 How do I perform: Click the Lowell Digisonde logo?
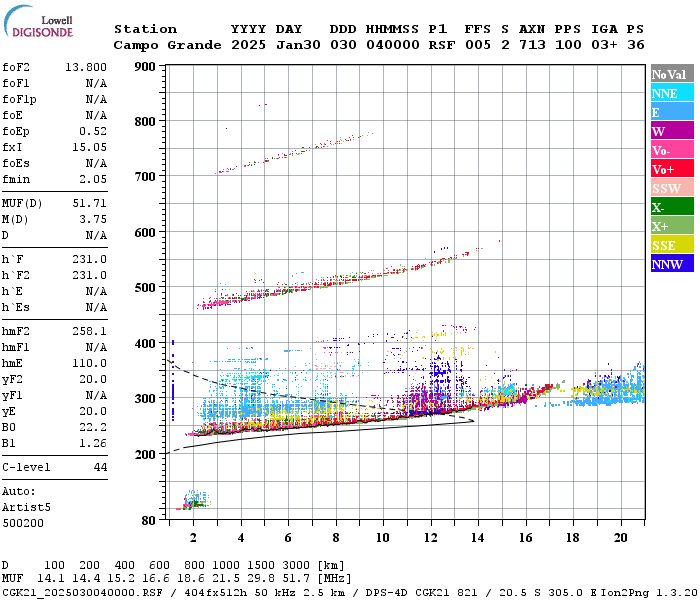(x=39, y=22)
